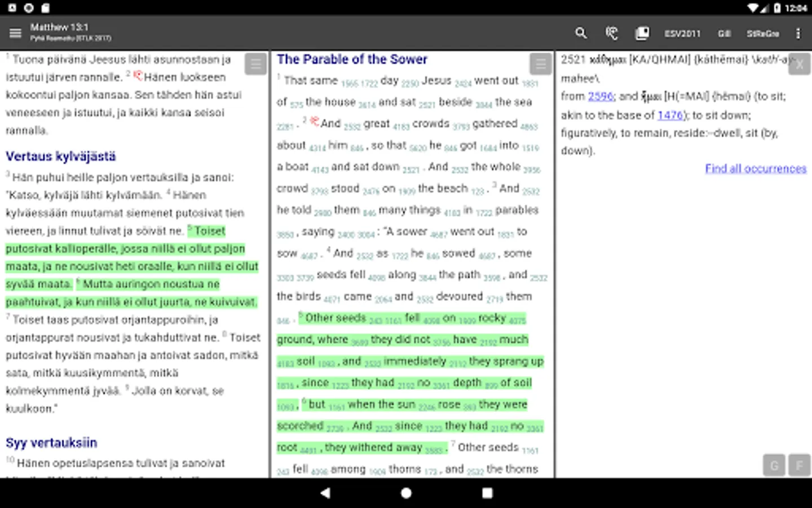The width and height of the screenshot is (812, 508).
Task: Switch to the ESV2011 Bible document
Action: click(x=682, y=34)
